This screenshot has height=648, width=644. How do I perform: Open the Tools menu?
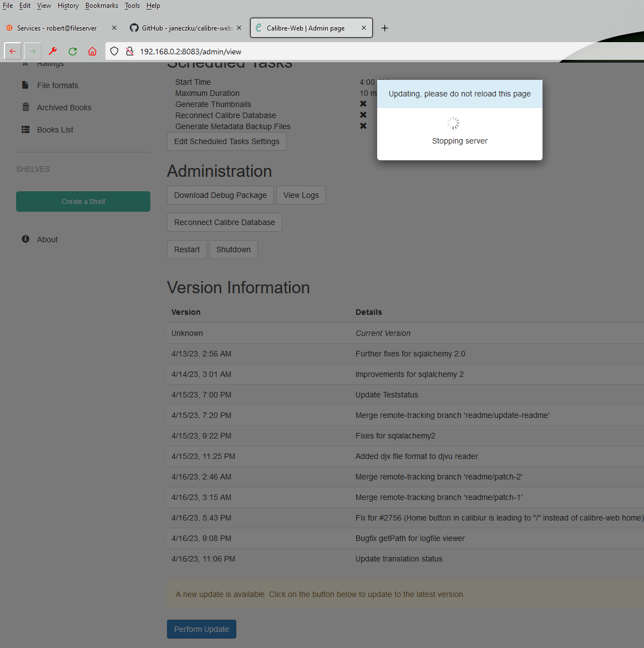tap(132, 6)
